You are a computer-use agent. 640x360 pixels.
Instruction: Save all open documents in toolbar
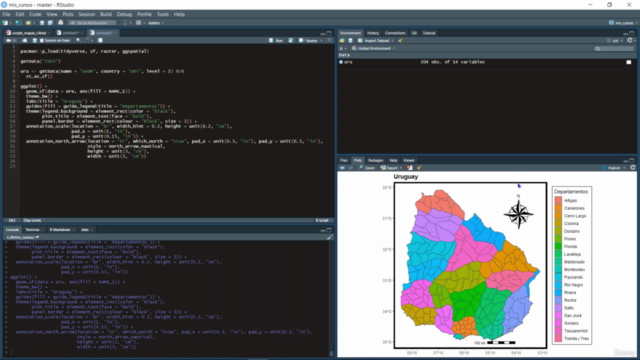tap(50, 23)
